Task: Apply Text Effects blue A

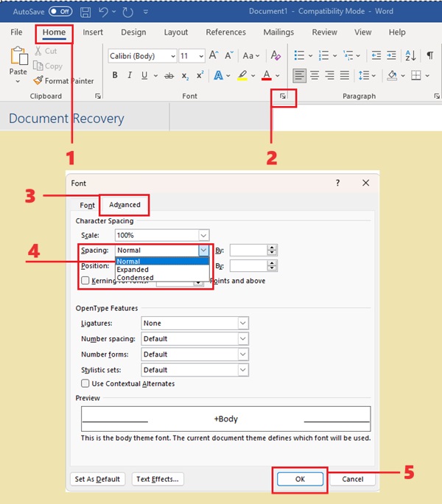Action: 218,76
